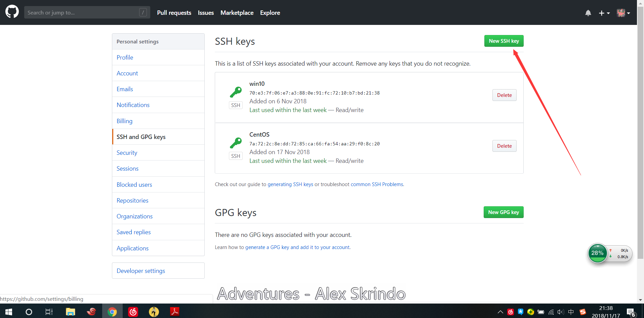This screenshot has width=644, height=318.
Task: Open the generating SSH keys guide link
Action: coord(290,184)
